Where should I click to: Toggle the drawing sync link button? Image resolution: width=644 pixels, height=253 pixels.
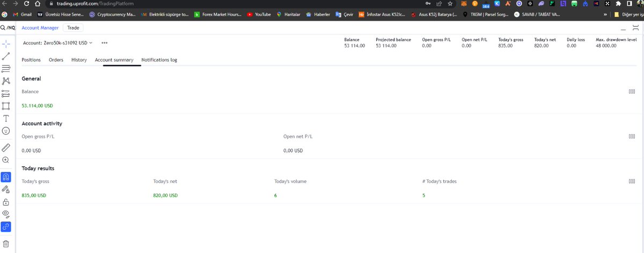click(6, 227)
